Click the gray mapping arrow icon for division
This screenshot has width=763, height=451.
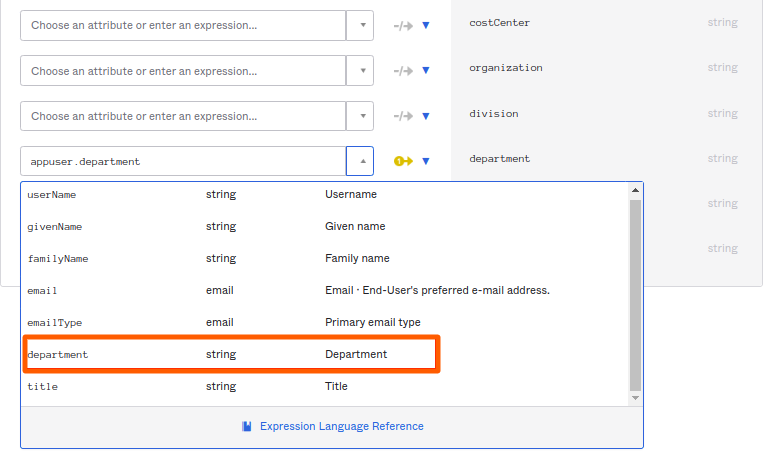click(x=403, y=116)
